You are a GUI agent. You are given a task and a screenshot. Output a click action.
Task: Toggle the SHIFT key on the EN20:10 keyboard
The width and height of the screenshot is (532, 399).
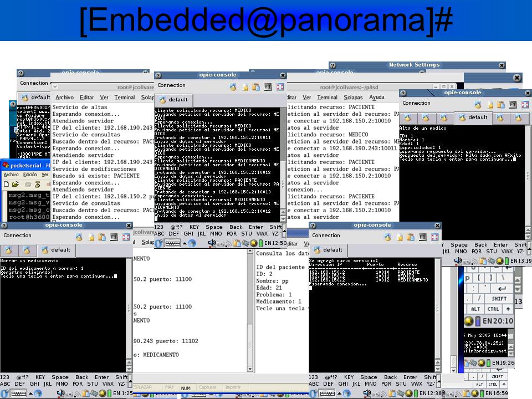[x=499, y=299]
